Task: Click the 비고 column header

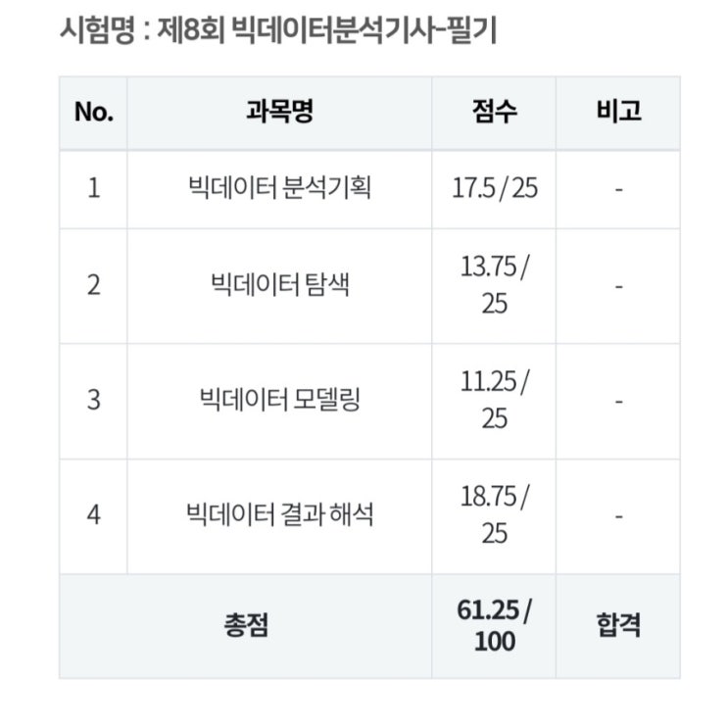Action: tap(618, 113)
